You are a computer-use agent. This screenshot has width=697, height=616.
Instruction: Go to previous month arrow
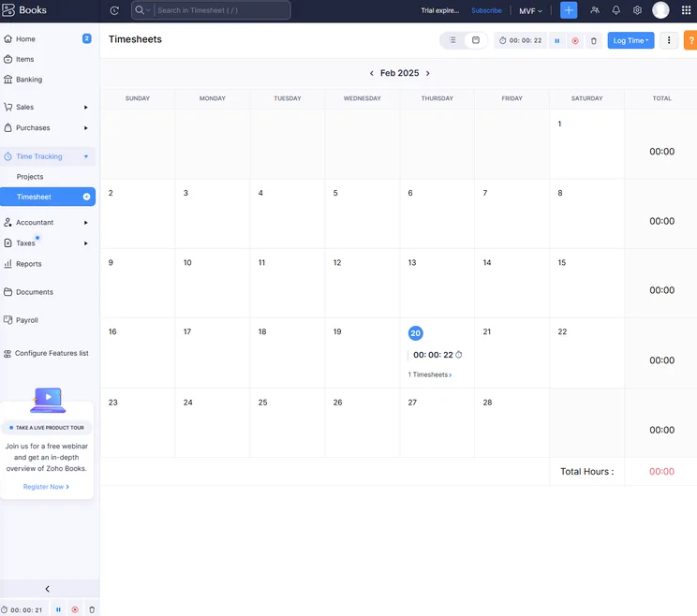point(372,73)
